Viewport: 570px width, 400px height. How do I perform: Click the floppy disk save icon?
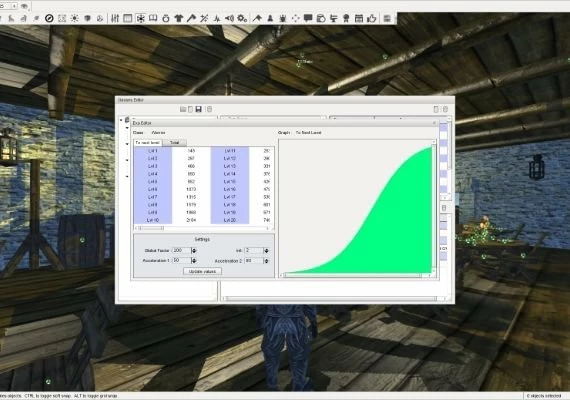198,109
